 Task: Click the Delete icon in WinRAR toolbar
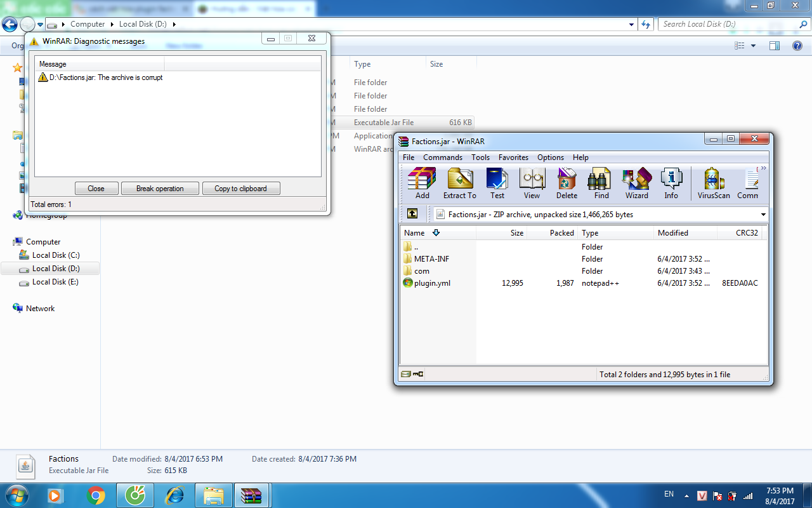(x=566, y=184)
